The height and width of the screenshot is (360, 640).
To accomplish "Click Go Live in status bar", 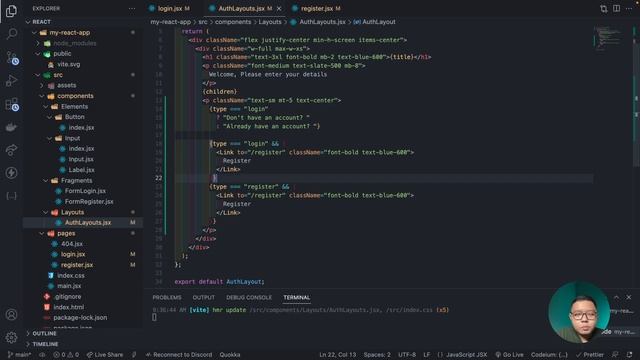I will pyautogui.click(x=509, y=355).
